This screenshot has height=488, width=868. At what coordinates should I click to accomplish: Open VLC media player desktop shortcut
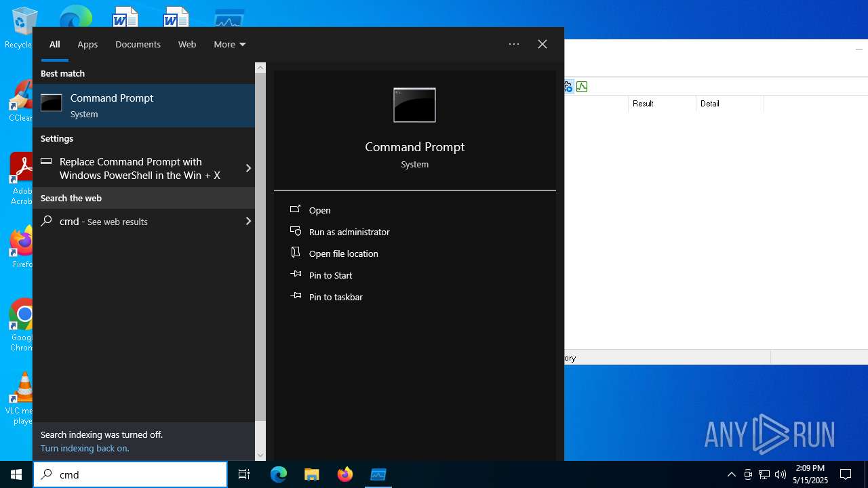click(20, 399)
